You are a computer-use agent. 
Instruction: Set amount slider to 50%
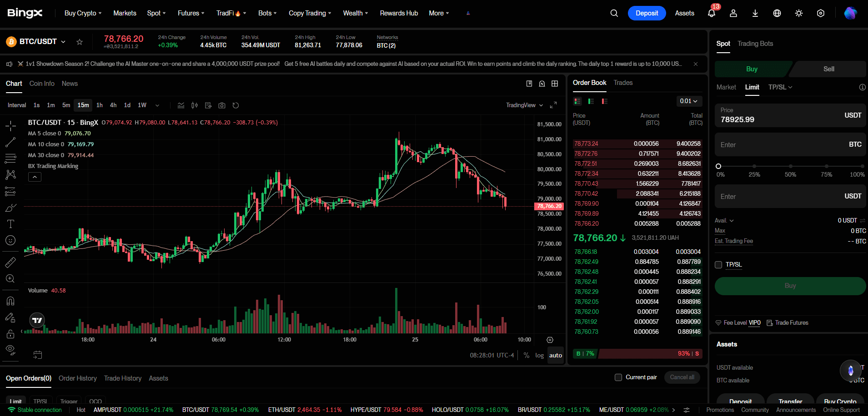(x=790, y=166)
